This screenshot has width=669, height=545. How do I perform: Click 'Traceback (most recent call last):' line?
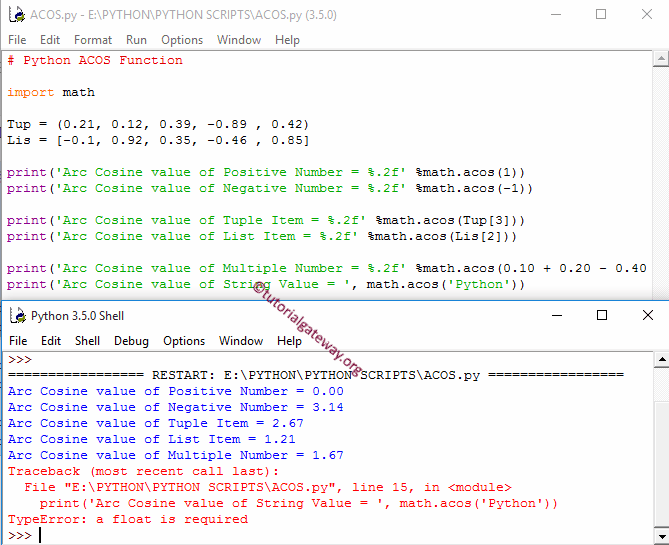(143, 471)
